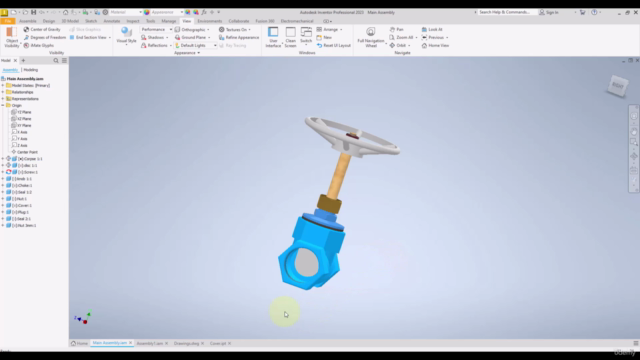
Task: Collapse the Origin folder
Action: pyautogui.click(x=3, y=105)
